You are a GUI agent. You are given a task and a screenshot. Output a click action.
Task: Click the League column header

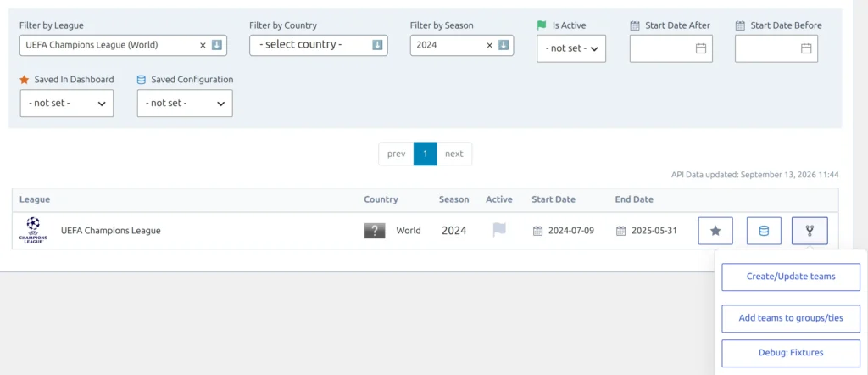35,199
